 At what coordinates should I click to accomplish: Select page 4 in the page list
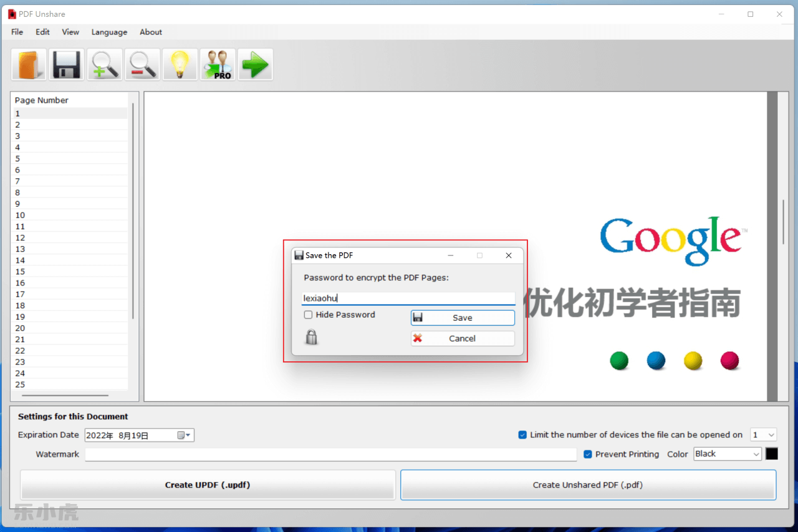click(70, 147)
